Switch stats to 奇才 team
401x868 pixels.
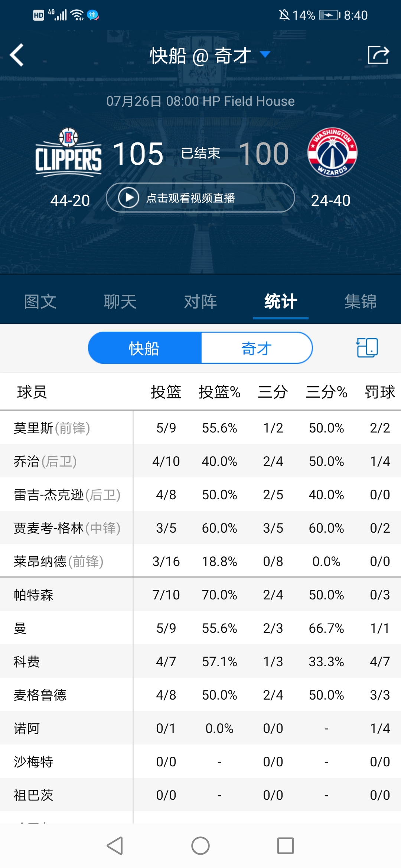coord(256,348)
